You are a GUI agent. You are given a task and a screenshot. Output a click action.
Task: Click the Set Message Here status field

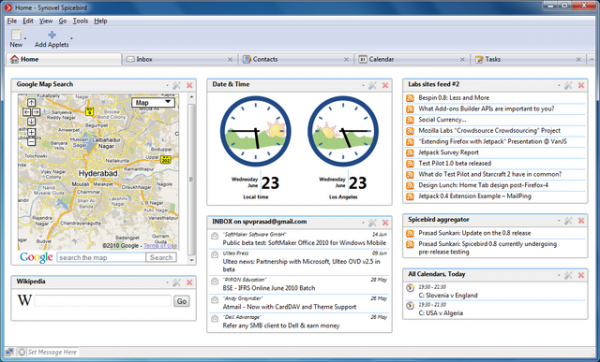pyautogui.click(x=52, y=352)
